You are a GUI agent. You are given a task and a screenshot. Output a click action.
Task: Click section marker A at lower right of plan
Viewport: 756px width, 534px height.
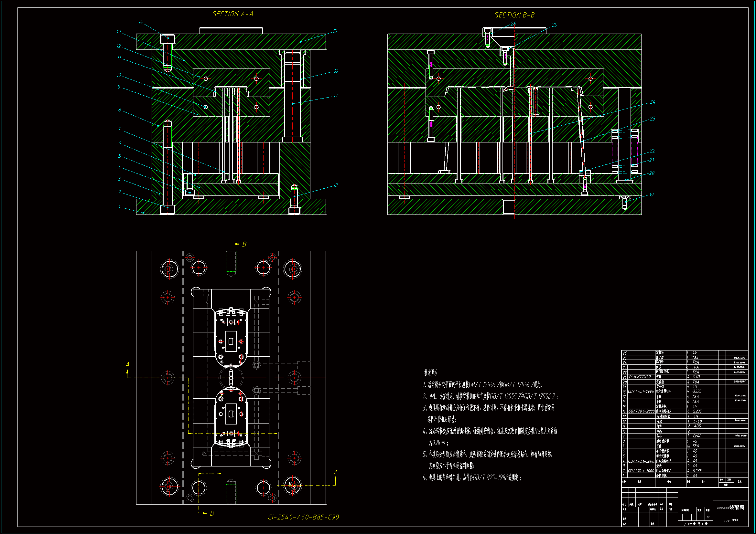click(x=336, y=473)
